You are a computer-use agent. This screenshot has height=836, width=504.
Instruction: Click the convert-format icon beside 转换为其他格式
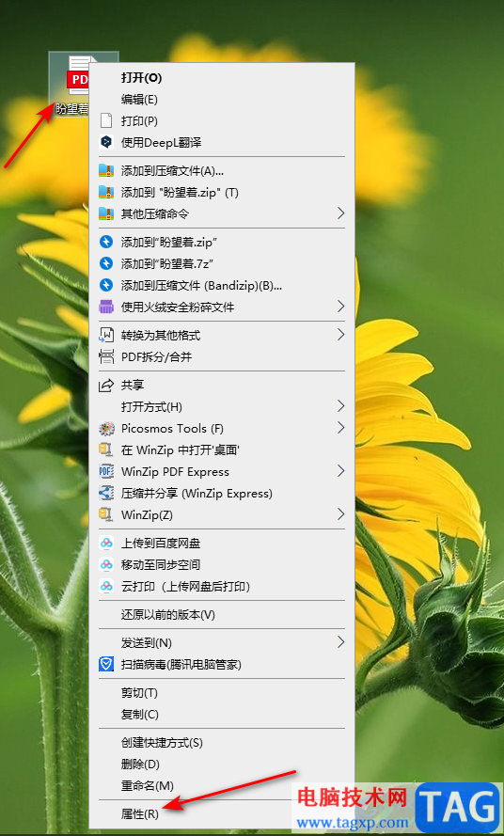coord(106,335)
